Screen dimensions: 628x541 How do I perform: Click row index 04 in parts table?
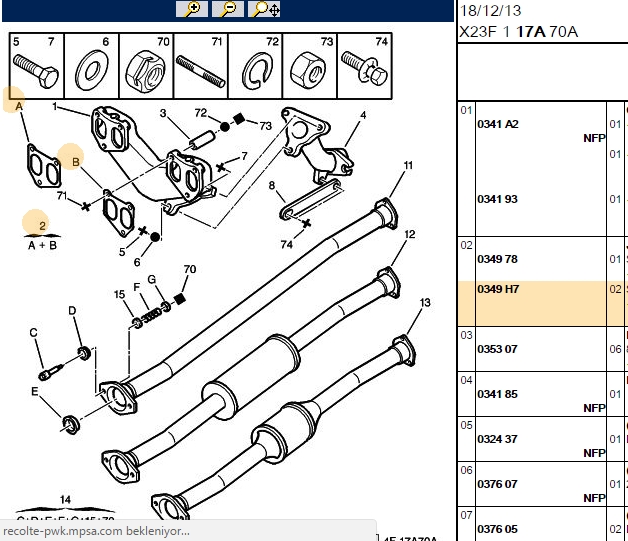click(x=466, y=380)
